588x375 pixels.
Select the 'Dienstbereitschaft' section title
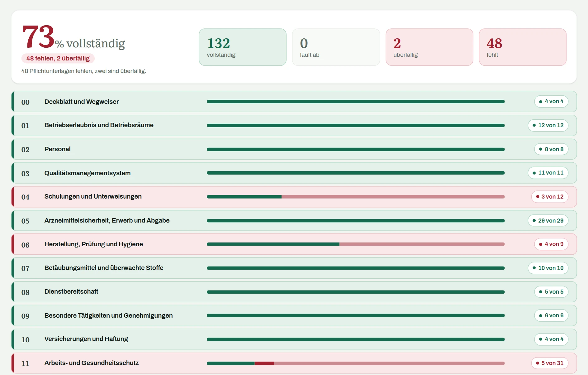point(71,291)
